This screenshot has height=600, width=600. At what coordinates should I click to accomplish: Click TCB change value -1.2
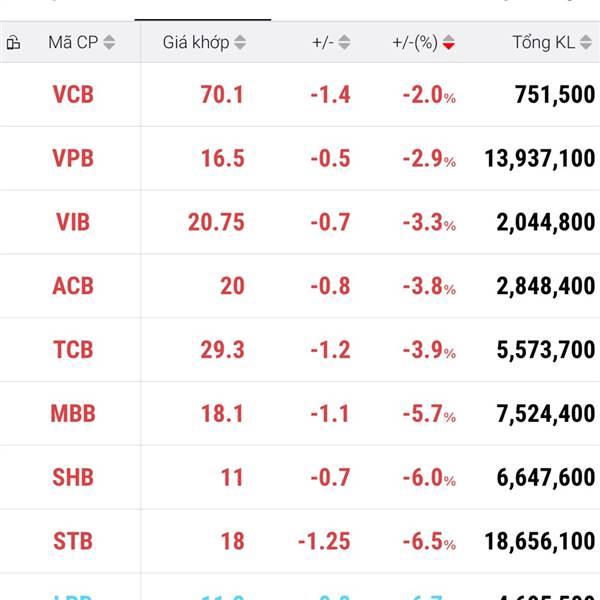coord(330,350)
